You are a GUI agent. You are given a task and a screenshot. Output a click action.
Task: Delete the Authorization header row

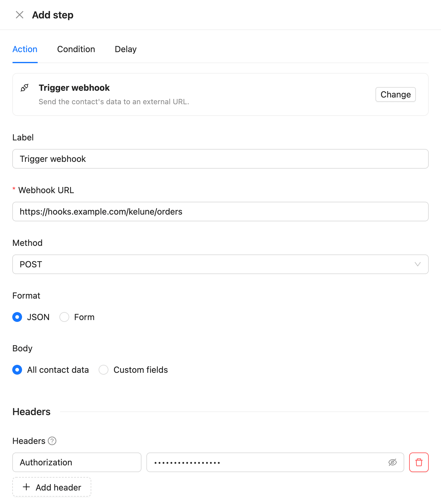tap(419, 462)
